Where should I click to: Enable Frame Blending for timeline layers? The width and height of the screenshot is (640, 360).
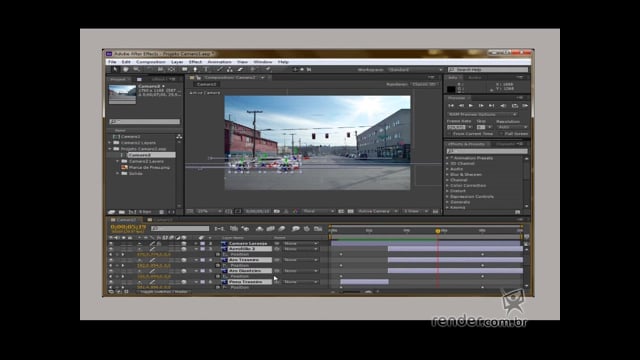(x=270, y=229)
